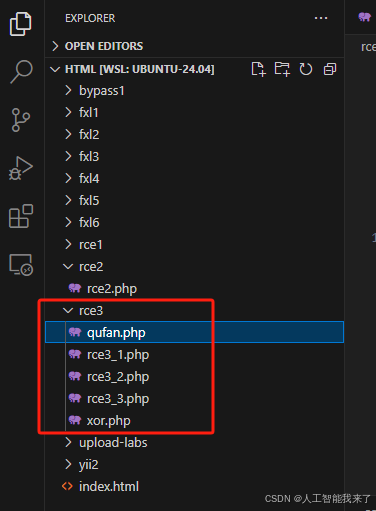
Task: Click the rce1 folder name
Action: coord(91,245)
